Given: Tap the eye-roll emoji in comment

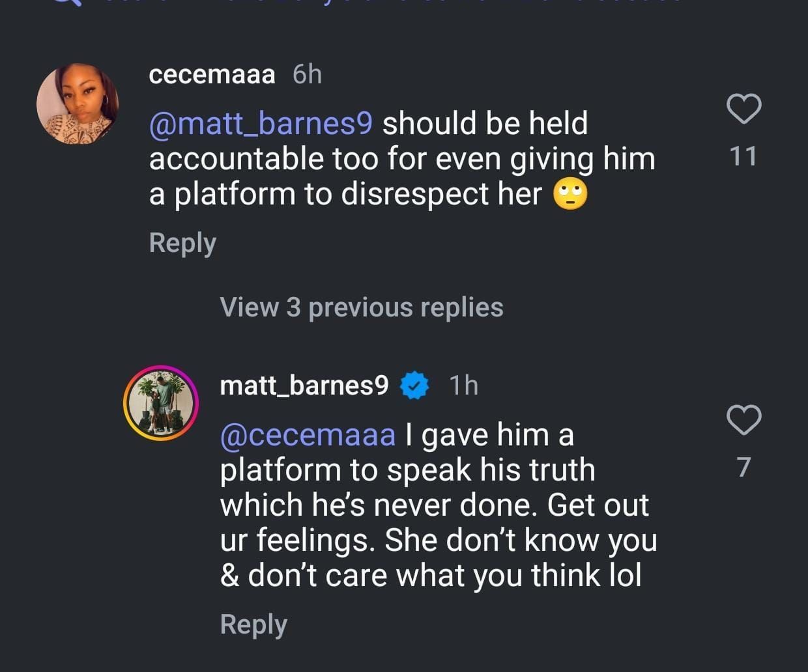Looking at the screenshot, I should (570, 195).
